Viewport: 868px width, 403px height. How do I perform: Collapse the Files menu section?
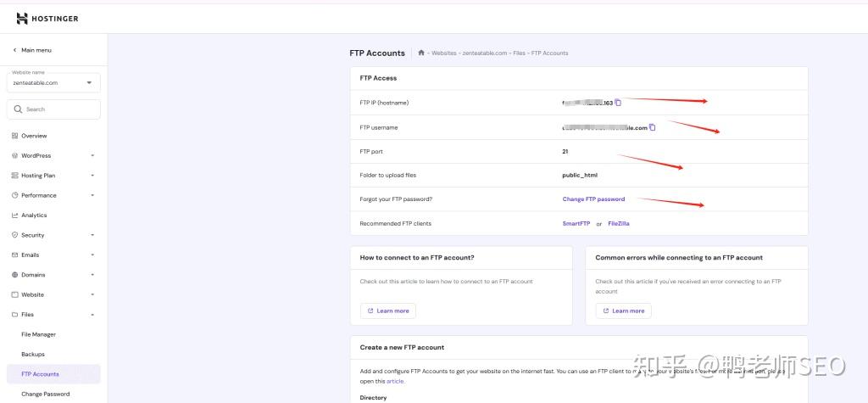click(92, 315)
